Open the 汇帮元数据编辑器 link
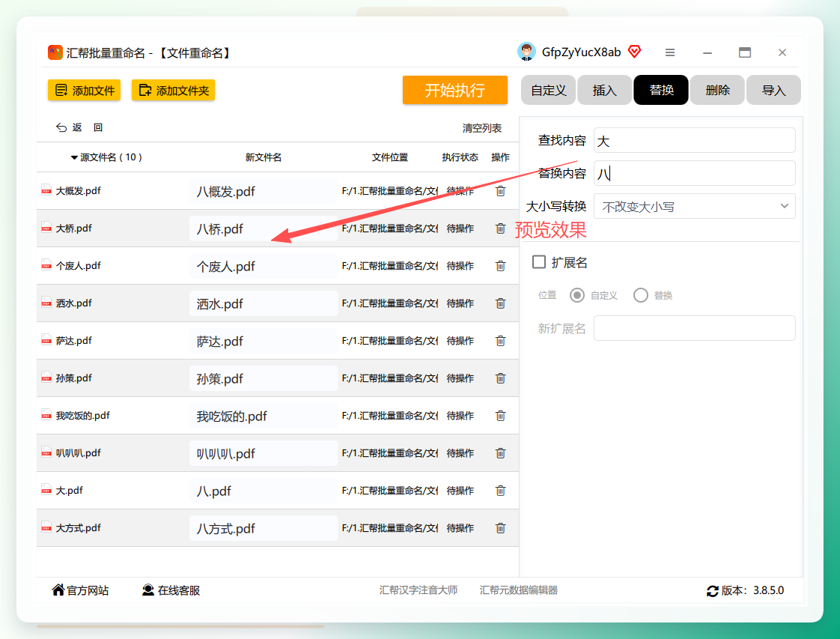The height and width of the screenshot is (639, 840). pos(519,590)
